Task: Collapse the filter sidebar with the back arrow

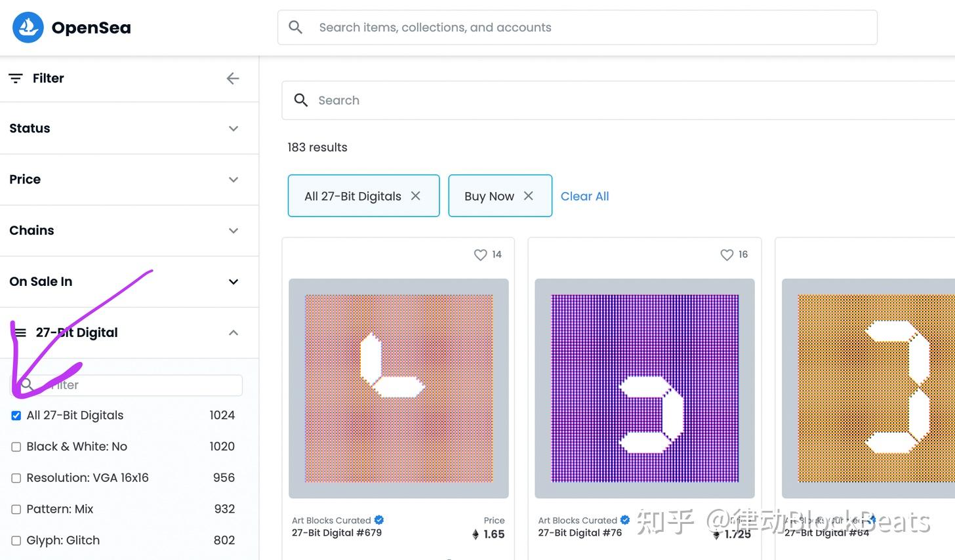Action: tap(232, 79)
